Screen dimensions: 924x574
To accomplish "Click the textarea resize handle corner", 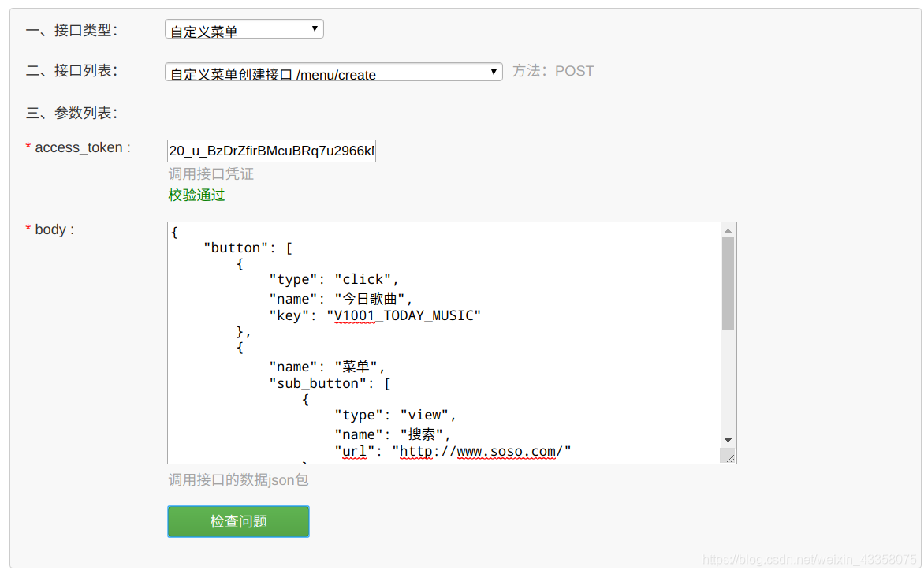I will click(729, 457).
